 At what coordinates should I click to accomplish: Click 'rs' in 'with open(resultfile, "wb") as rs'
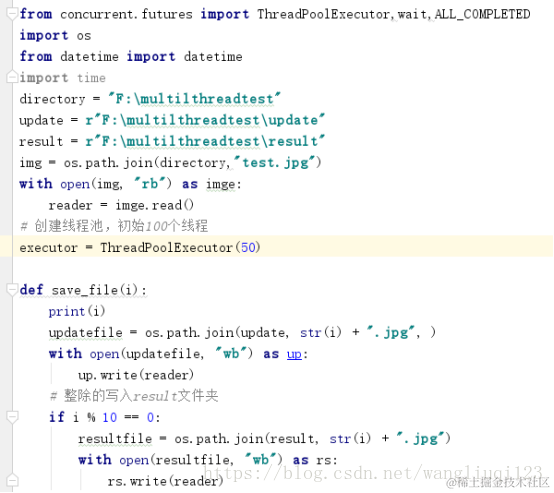323,460
